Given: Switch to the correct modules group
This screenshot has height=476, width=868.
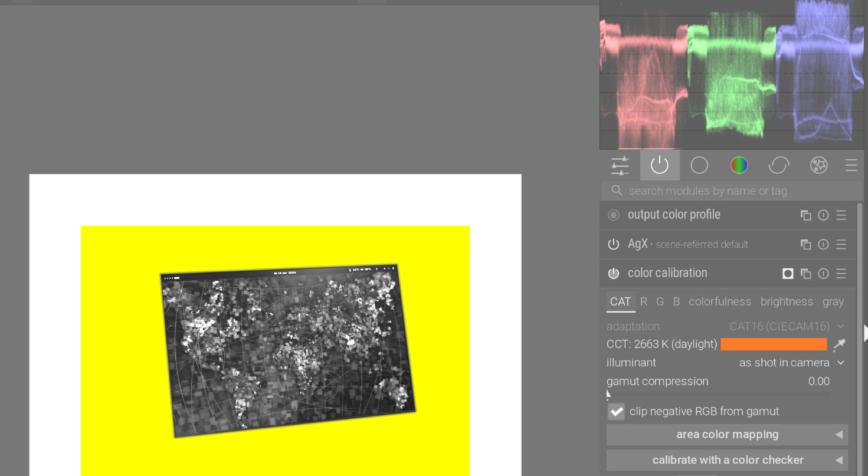Looking at the screenshot, I should (779, 165).
